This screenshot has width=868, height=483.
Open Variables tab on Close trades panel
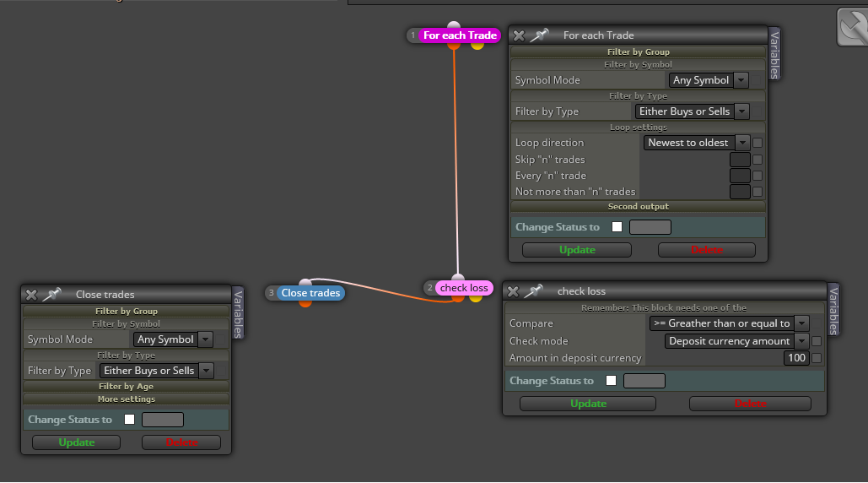(x=238, y=313)
